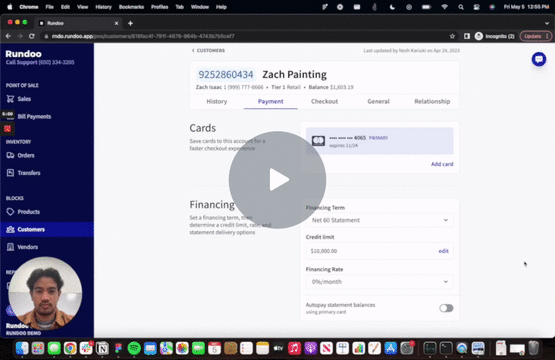Go back to Customers list
Image resolution: width=555 pixels, height=360 pixels.
(208, 51)
